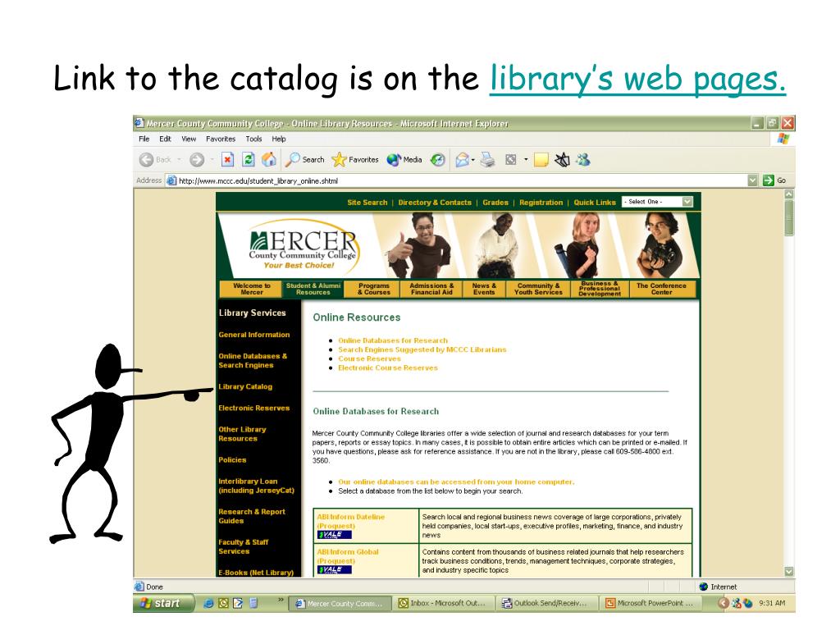
Task: Open the Electronic Reserves sidebar link
Action: [254, 409]
